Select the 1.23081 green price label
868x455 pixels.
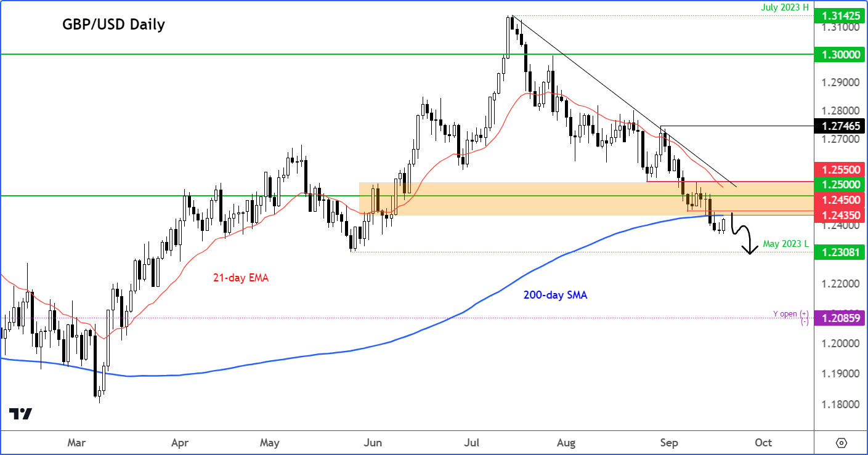tap(840, 252)
